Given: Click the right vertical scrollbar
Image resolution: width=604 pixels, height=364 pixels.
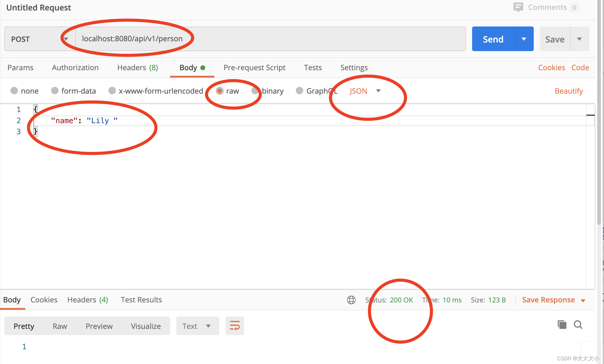Looking at the screenshot, I should 599,123.
